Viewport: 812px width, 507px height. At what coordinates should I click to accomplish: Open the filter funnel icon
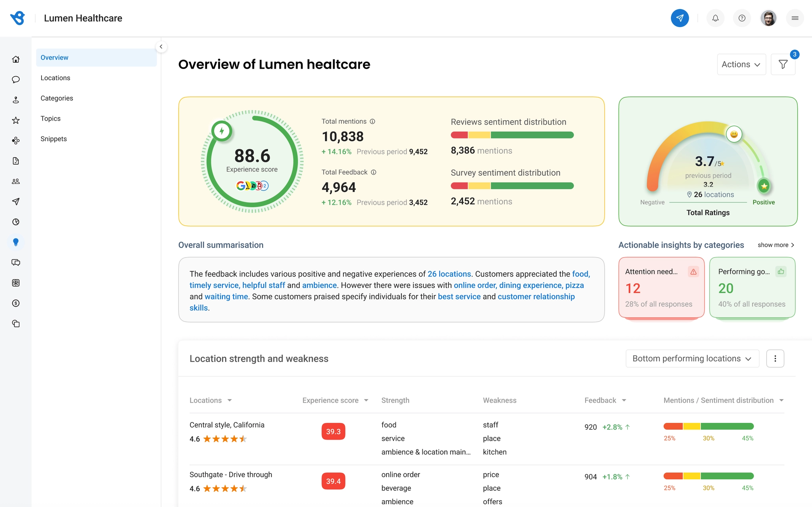783,64
